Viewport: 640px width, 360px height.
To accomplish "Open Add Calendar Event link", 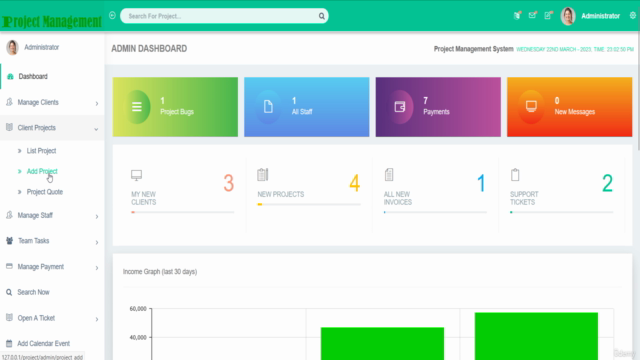I will pyautogui.click(x=44, y=343).
